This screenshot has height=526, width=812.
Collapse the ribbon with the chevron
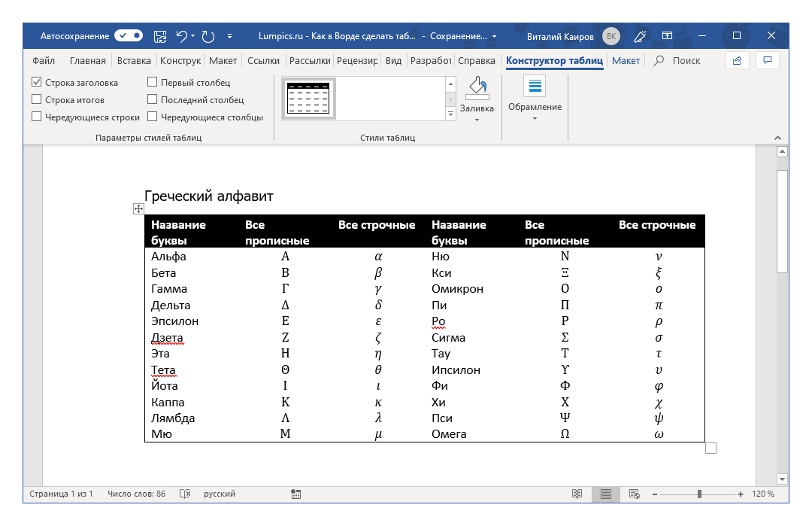pos(778,138)
